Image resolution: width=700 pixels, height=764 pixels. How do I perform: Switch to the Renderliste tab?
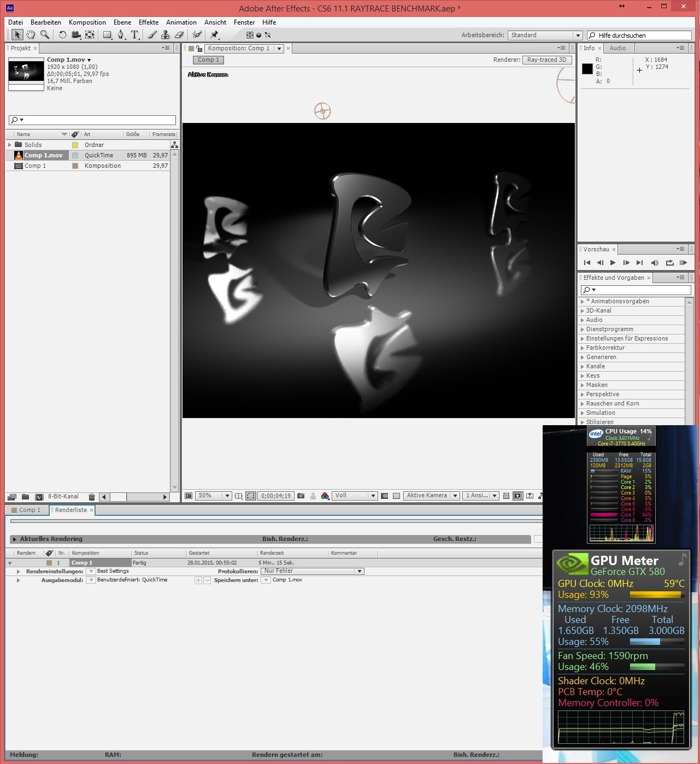(71, 510)
